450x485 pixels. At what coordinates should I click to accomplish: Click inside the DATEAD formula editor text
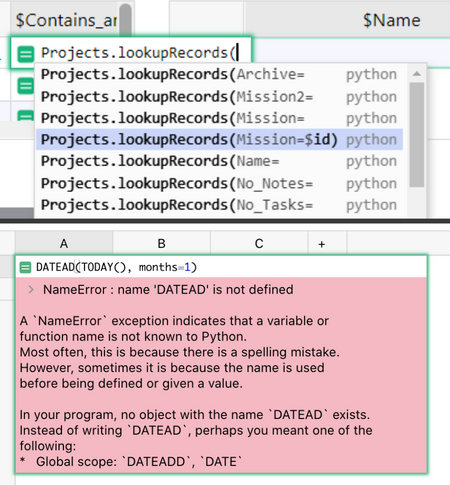click(116, 267)
